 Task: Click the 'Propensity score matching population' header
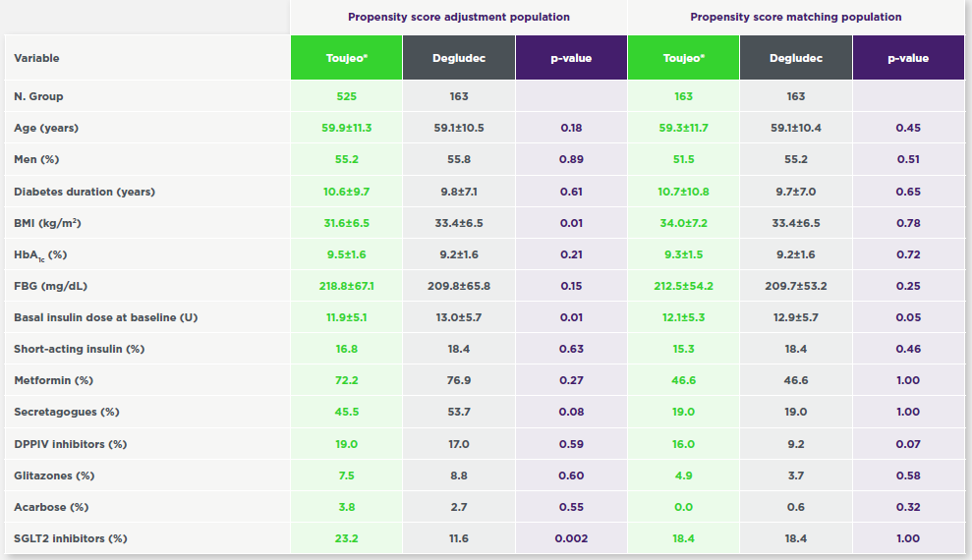[x=795, y=17]
